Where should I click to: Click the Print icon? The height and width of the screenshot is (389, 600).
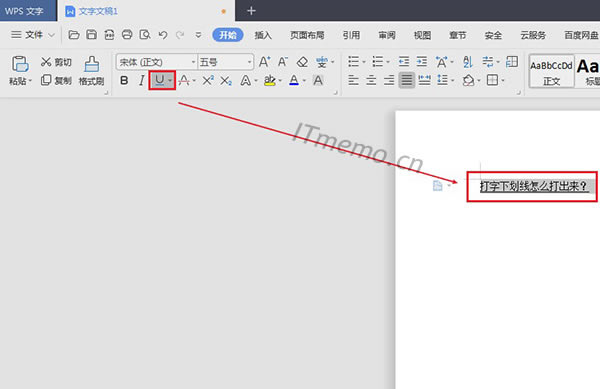(x=127, y=35)
